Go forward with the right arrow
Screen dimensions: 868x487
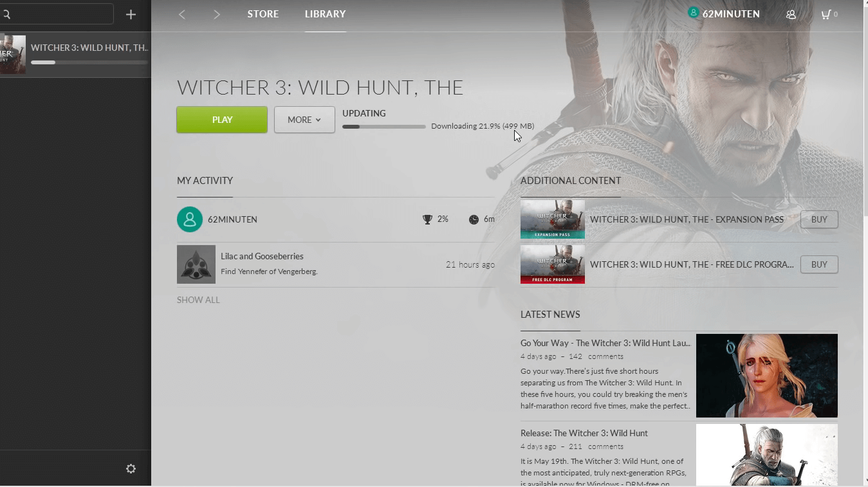[x=217, y=14]
